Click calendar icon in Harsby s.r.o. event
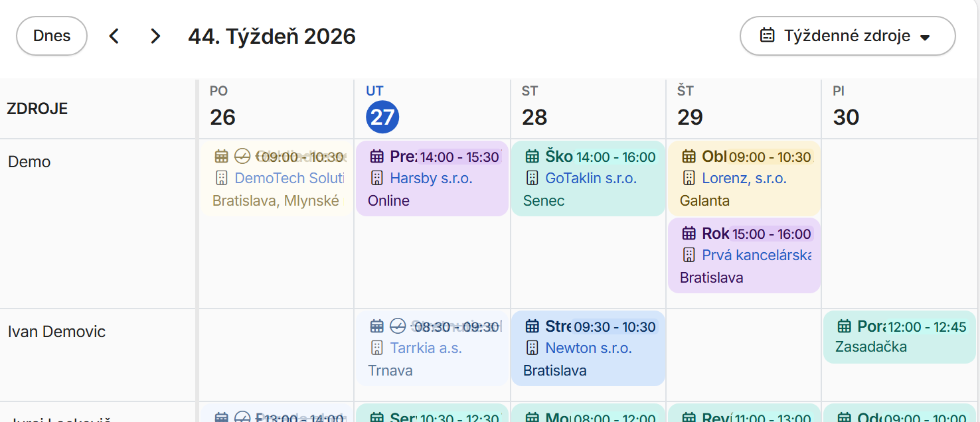980x422 pixels. coord(376,157)
